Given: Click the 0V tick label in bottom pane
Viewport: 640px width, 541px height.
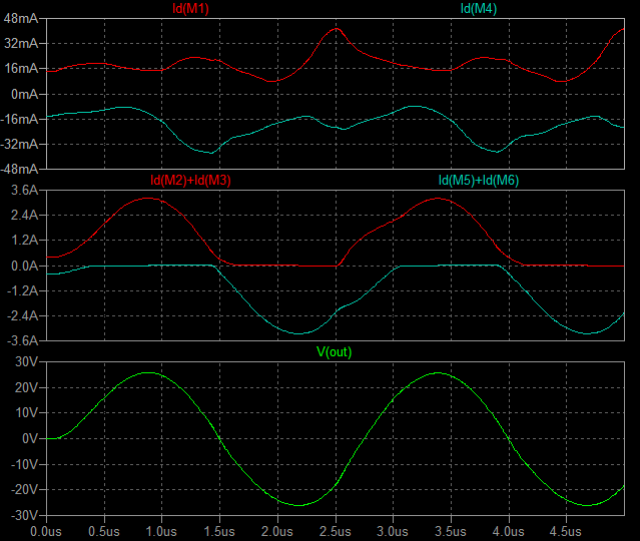Looking at the screenshot, I should click(x=29, y=438).
